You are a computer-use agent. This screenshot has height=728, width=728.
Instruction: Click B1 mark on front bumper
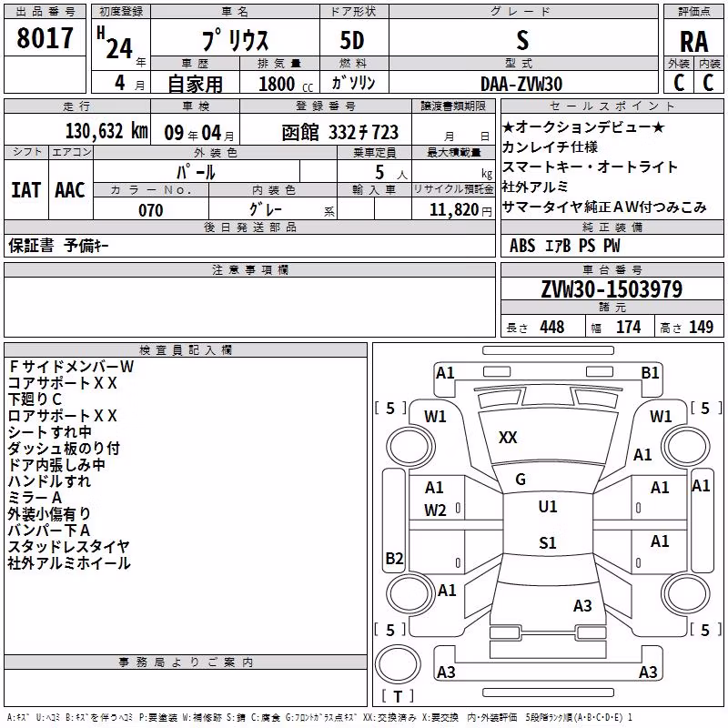tap(650, 373)
